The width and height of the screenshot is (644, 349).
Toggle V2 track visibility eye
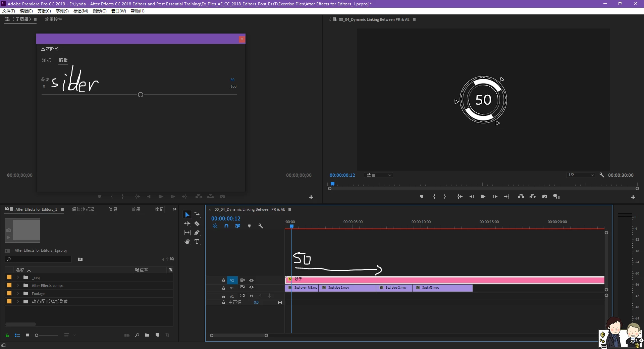251,280
